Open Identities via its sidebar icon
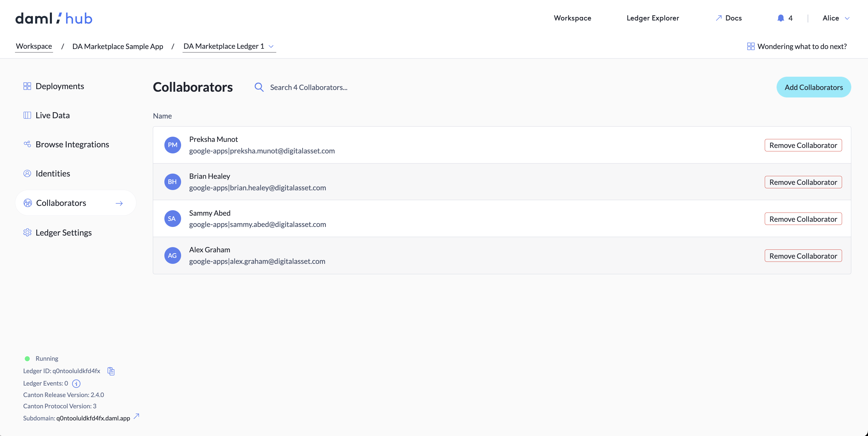868x436 pixels. click(27, 174)
